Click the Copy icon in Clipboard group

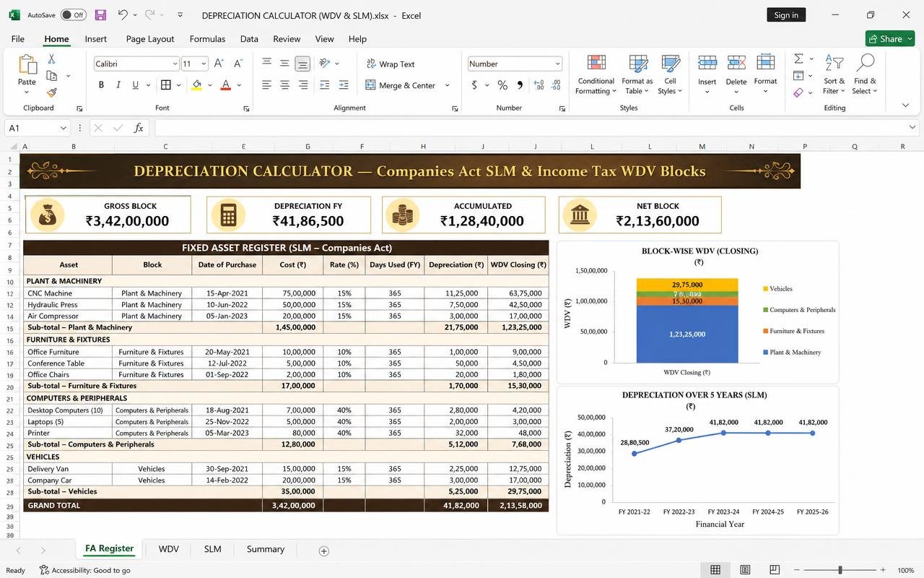[52, 75]
